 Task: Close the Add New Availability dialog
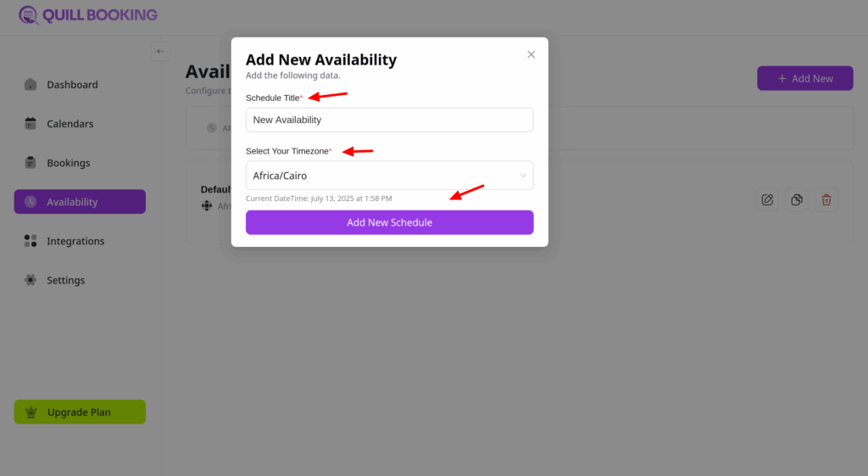coord(531,54)
